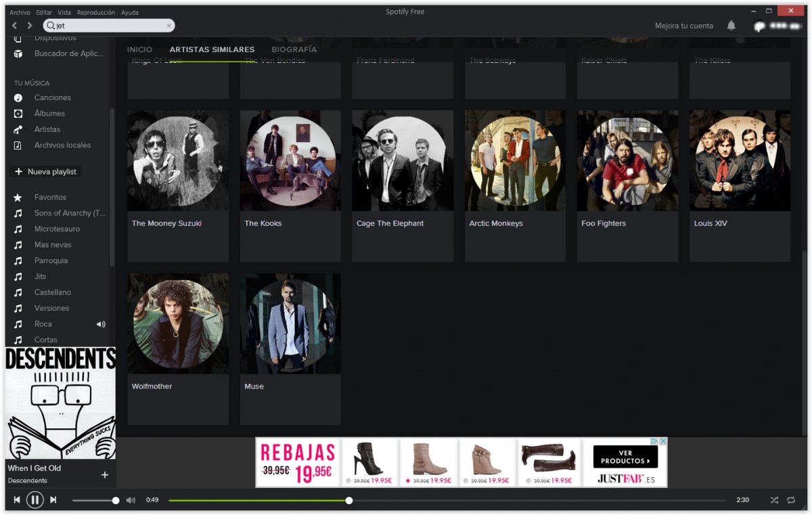Open the Canciones music note icon

(x=18, y=97)
